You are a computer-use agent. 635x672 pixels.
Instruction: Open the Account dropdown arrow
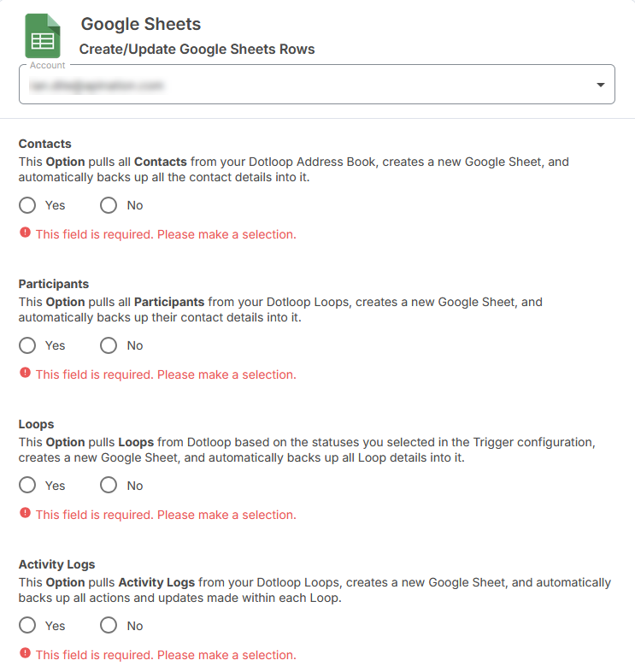pos(600,85)
